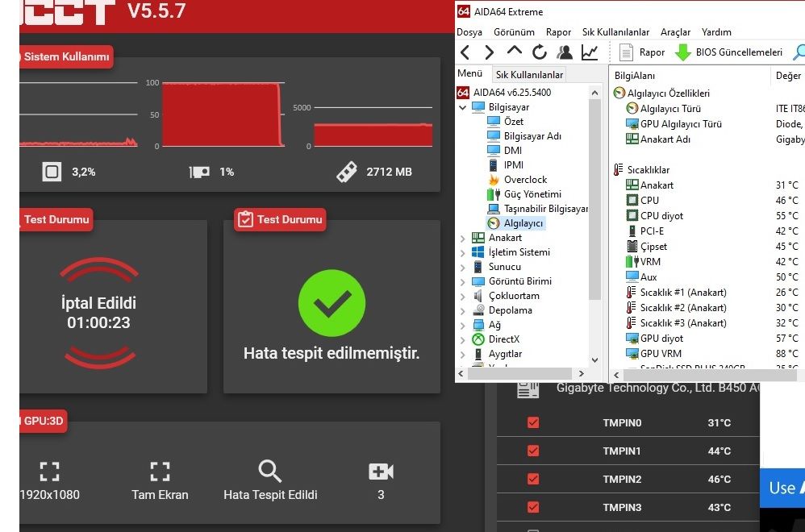
Task: Uncheck the TMPIN1 checkbox
Action: click(x=533, y=451)
